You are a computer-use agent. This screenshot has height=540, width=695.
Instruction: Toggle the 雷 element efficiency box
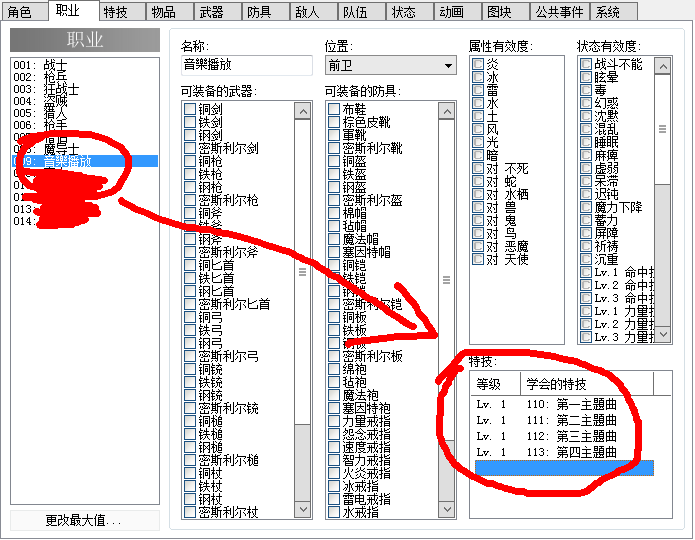pos(478,90)
